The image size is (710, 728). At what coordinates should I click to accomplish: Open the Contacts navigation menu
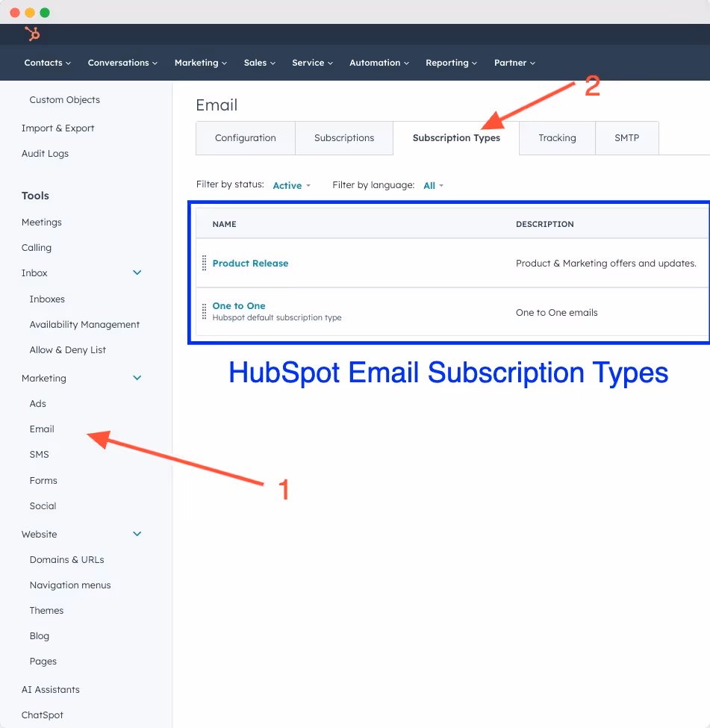[47, 63]
